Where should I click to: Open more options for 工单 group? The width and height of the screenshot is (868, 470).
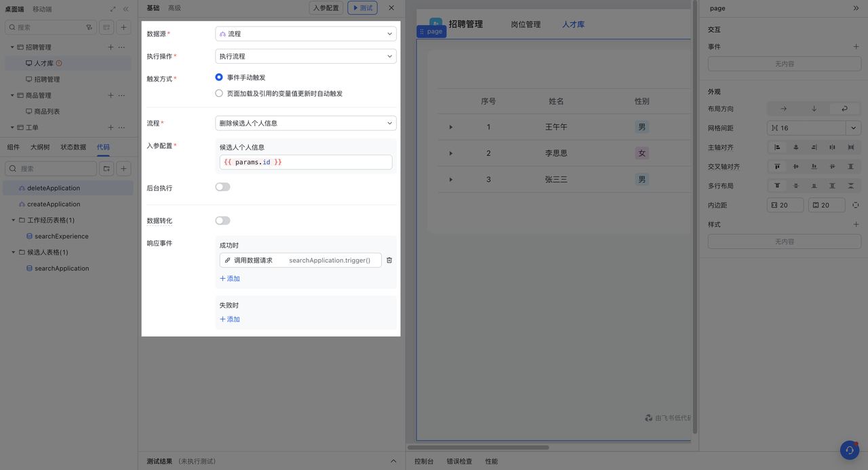pos(122,128)
